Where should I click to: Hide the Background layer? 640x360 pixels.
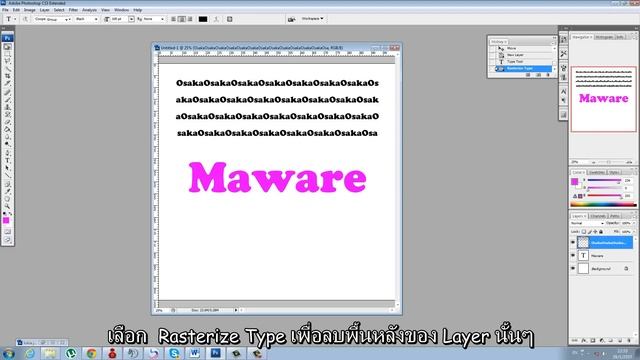click(573, 269)
